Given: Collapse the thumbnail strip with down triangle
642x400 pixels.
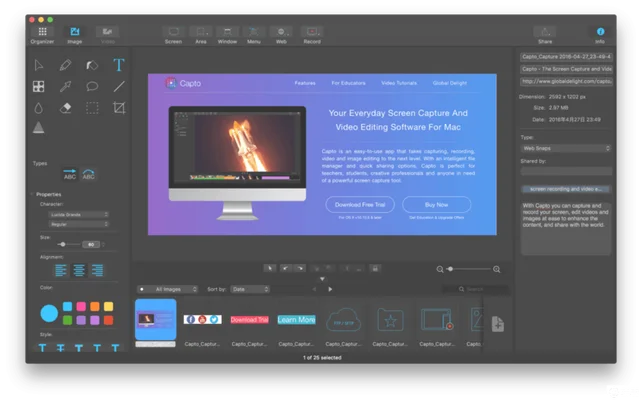Looking at the screenshot, I should (x=322, y=279).
